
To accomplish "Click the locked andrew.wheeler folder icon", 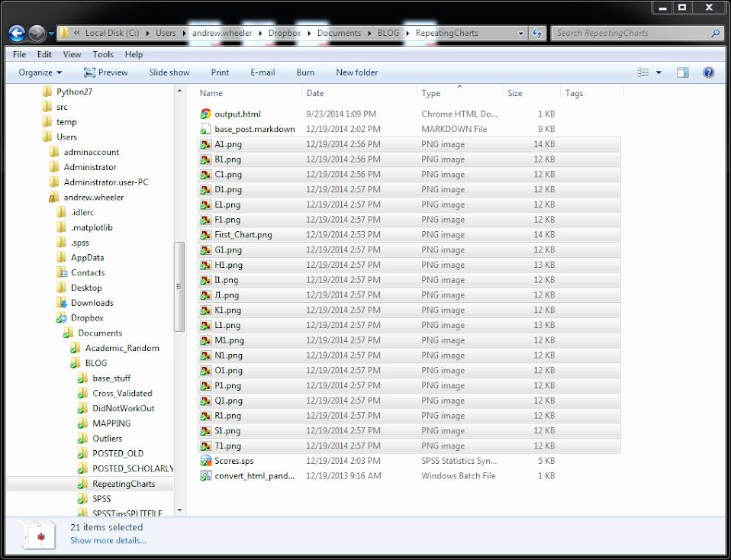I will coord(54,198).
